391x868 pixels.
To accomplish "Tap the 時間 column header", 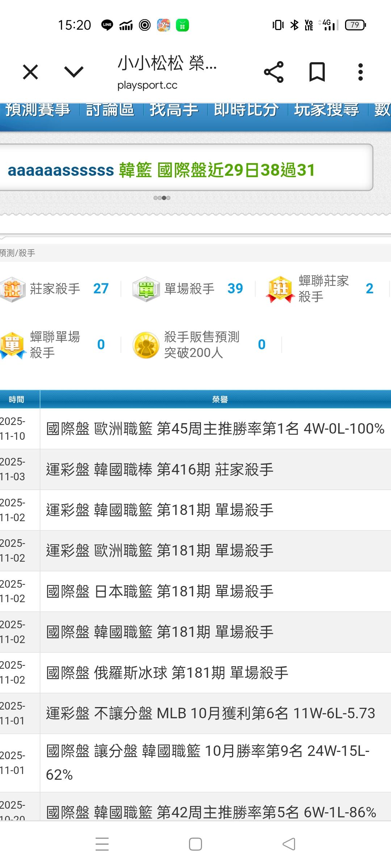I will 16,399.
